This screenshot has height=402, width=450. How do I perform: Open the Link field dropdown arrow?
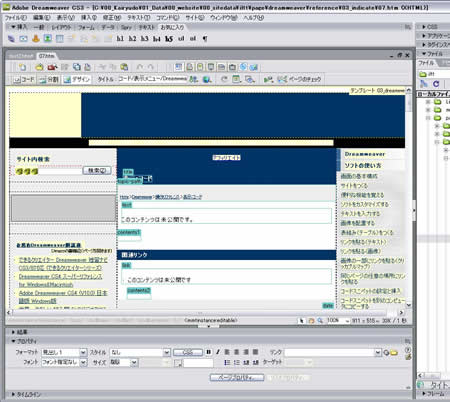[x=378, y=353]
